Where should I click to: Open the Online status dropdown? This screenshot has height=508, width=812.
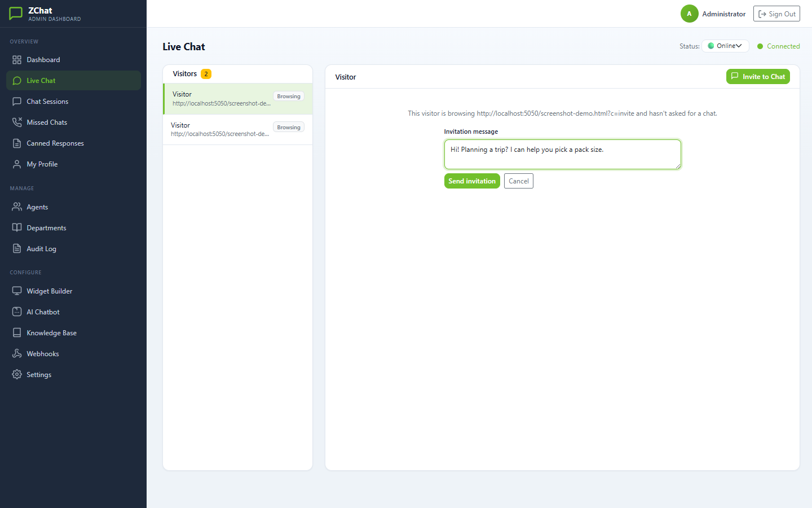coord(725,46)
